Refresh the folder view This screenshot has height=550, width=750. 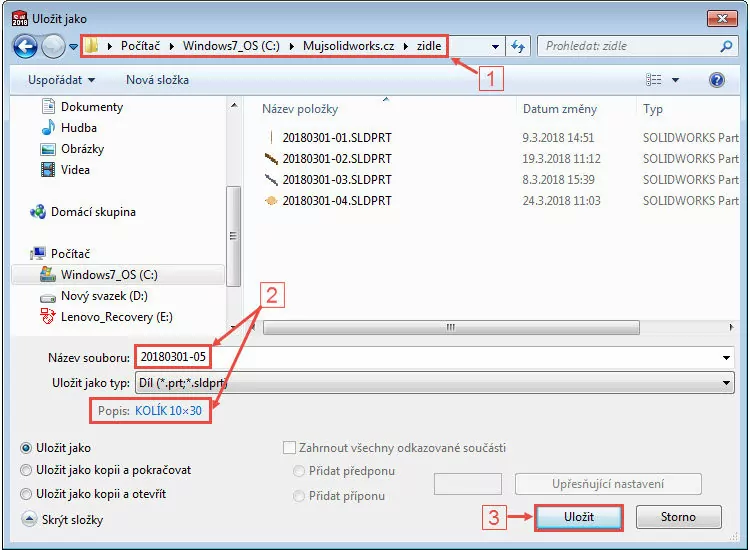pyautogui.click(x=518, y=46)
